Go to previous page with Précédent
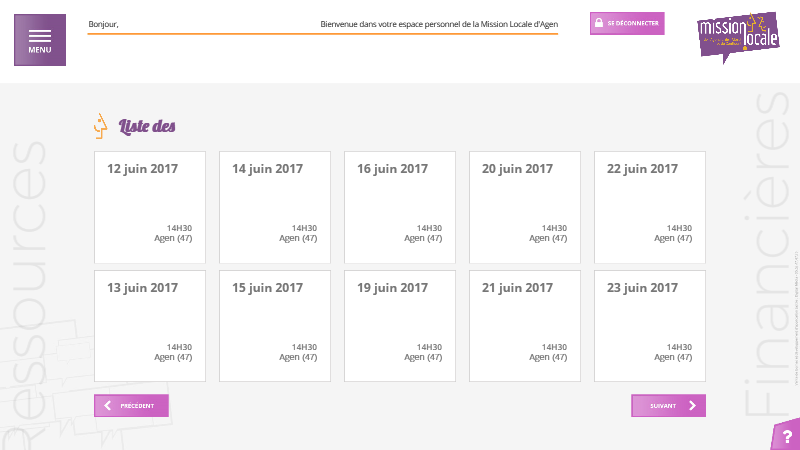The width and height of the screenshot is (800, 450). [131, 406]
